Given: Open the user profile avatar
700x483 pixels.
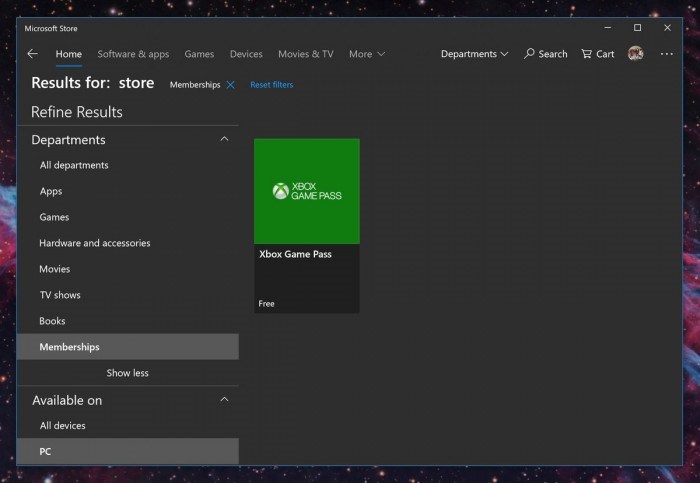Looking at the screenshot, I should (x=636, y=54).
